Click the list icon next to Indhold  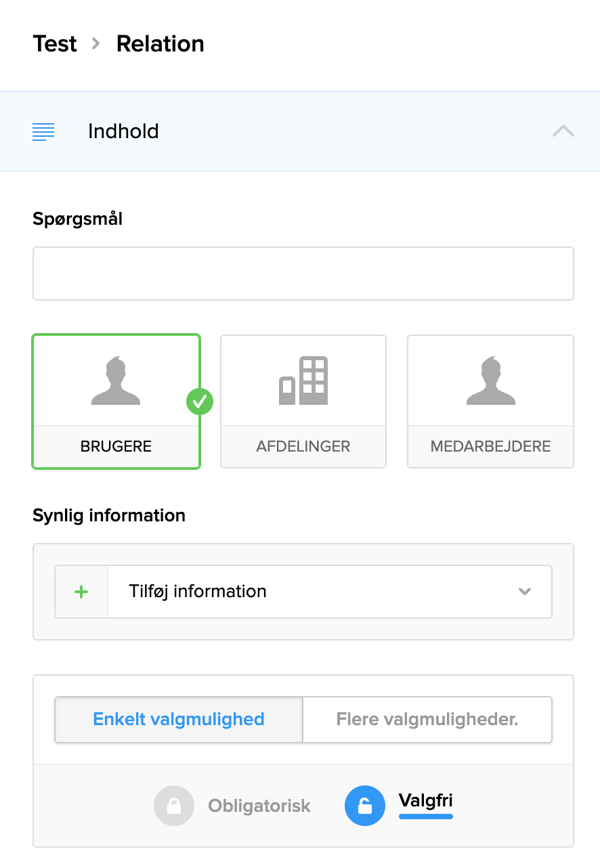(x=43, y=131)
